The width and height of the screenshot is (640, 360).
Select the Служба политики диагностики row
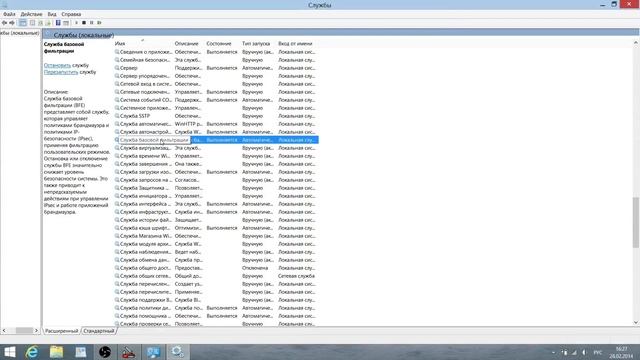216,308
